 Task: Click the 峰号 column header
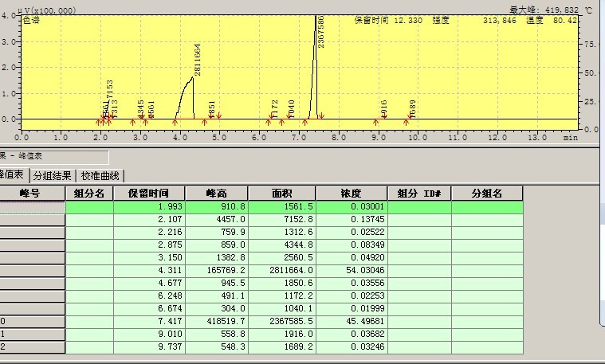(x=32, y=194)
